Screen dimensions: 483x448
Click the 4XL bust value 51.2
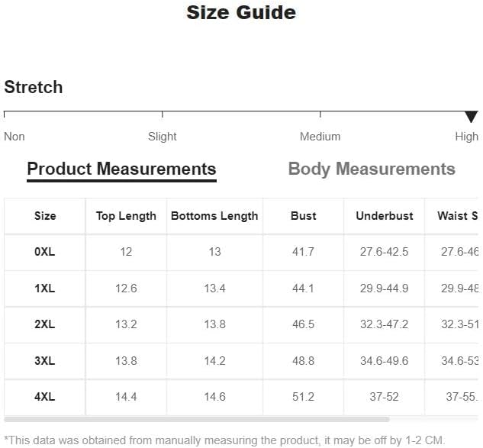click(304, 397)
